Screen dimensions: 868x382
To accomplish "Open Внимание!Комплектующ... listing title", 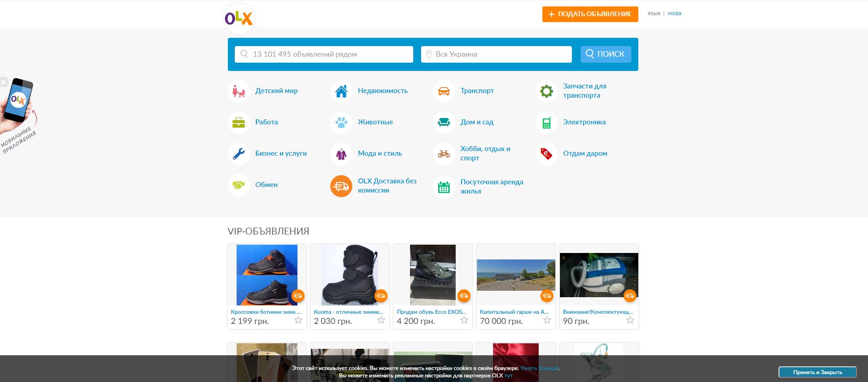I will [598, 312].
